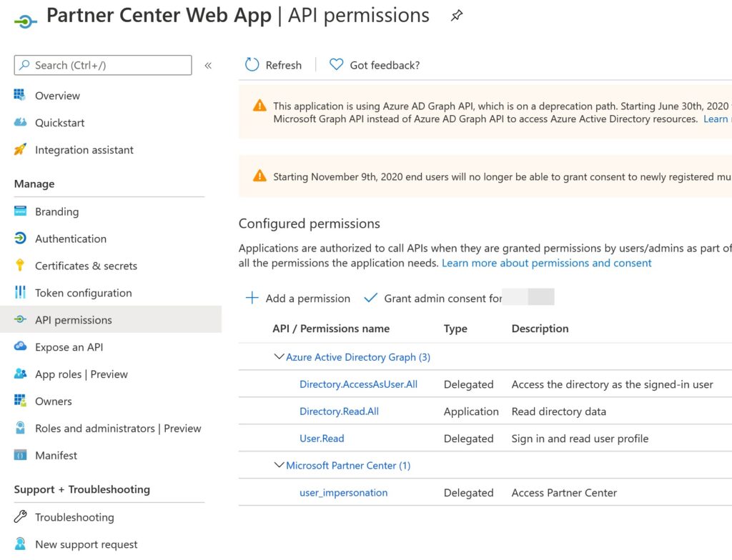Open New support request
Screen dimensions: 732x560
tap(86, 544)
